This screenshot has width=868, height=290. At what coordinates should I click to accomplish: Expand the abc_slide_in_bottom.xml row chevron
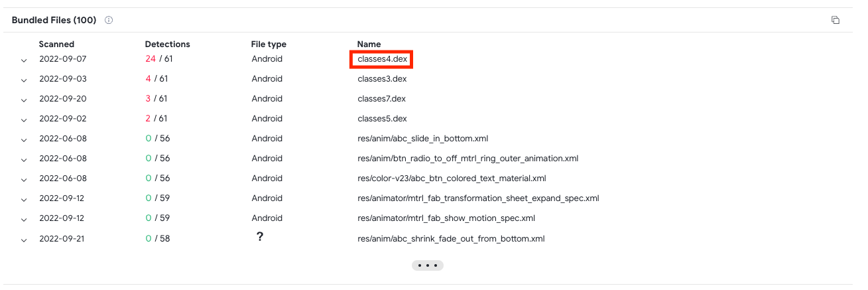click(x=24, y=140)
